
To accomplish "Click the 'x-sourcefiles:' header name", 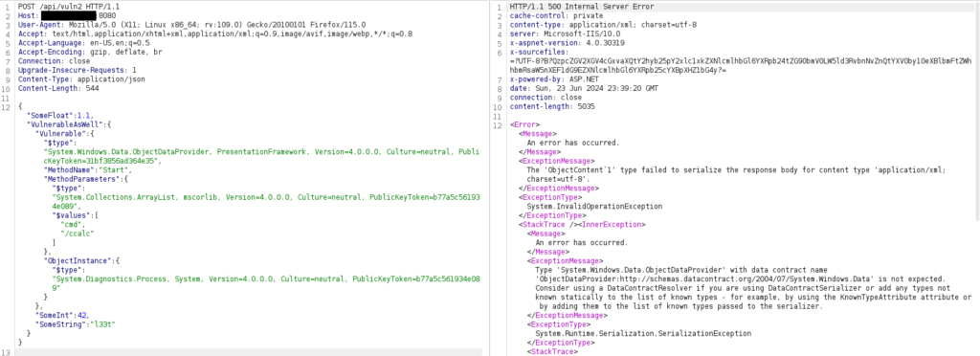I will tap(540, 52).
